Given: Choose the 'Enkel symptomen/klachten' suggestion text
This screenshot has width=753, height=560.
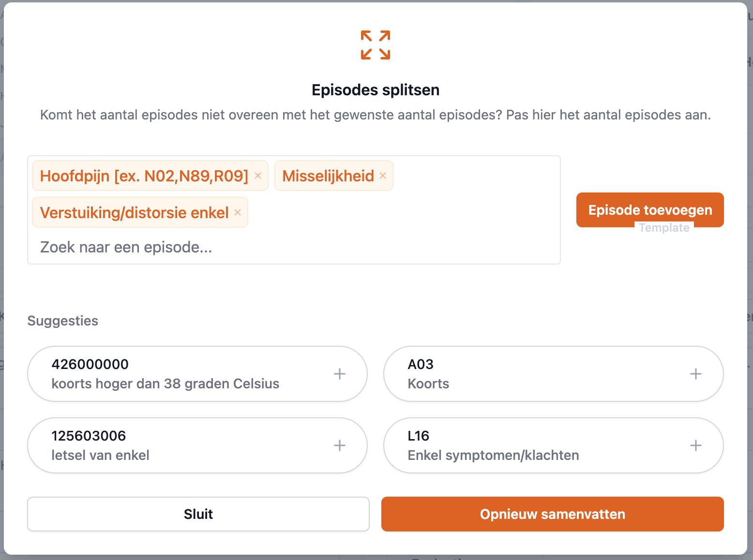Looking at the screenshot, I should [x=493, y=456].
